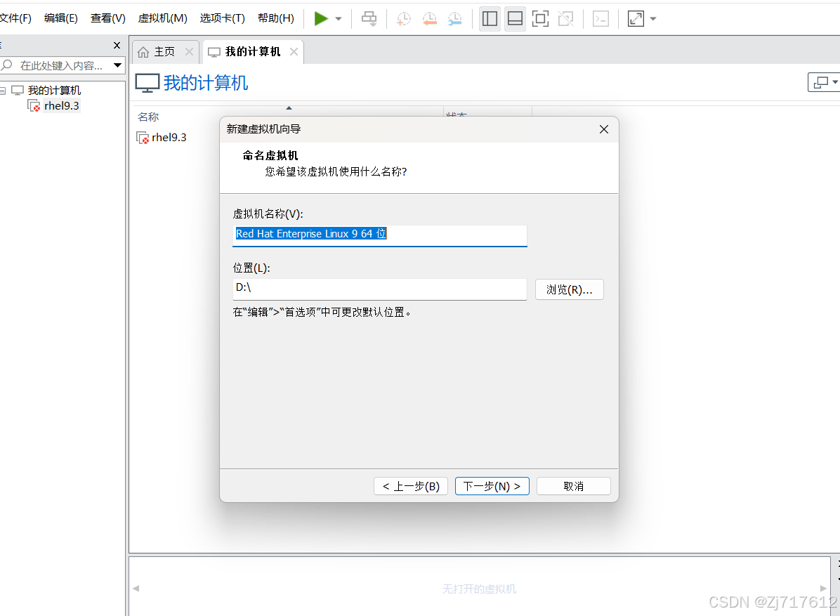Collapse the 我的计算机 tree node
Screen dimensions: 840x616
[3, 91]
